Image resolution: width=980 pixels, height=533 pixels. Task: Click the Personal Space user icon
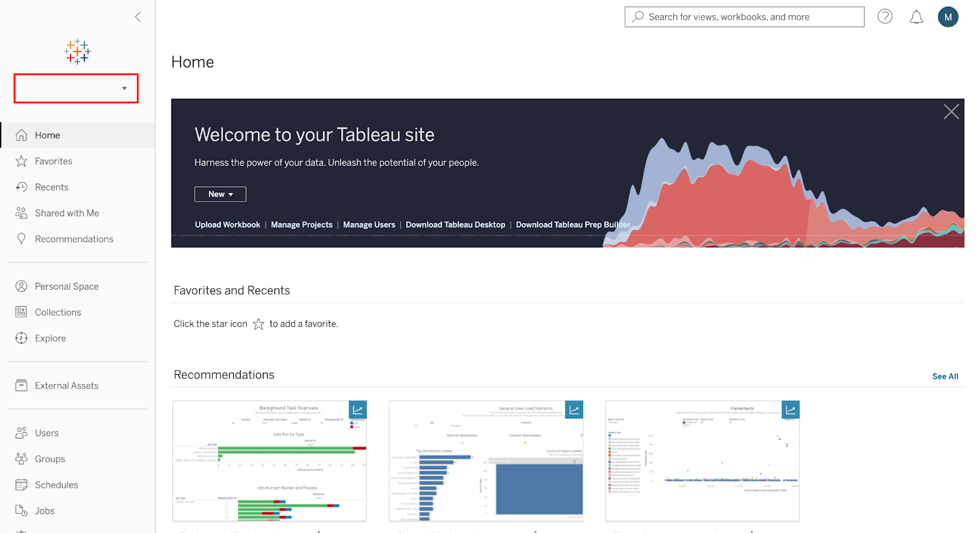(x=21, y=286)
